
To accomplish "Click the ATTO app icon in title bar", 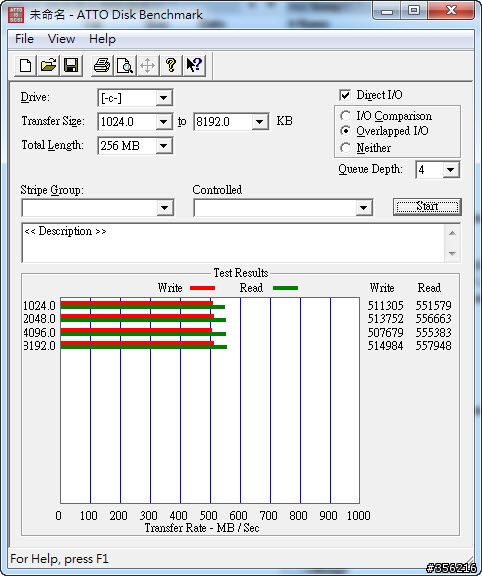I will (x=16, y=14).
